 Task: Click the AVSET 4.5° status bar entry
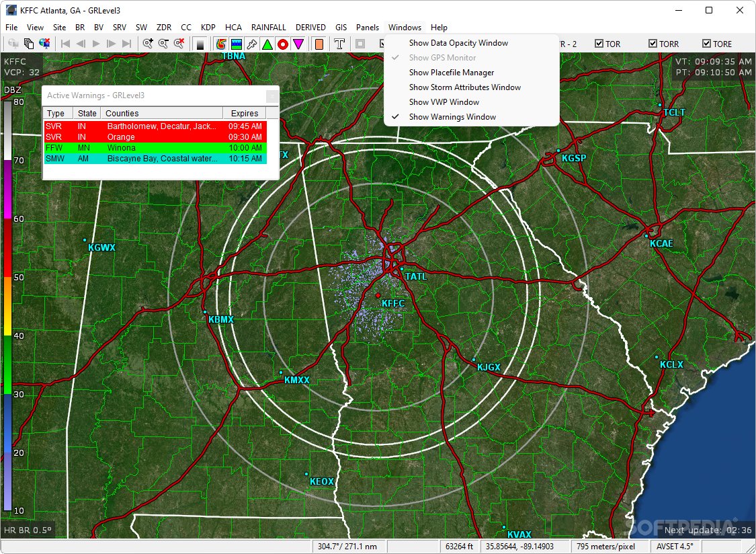pyautogui.click(x=675, y=547)
